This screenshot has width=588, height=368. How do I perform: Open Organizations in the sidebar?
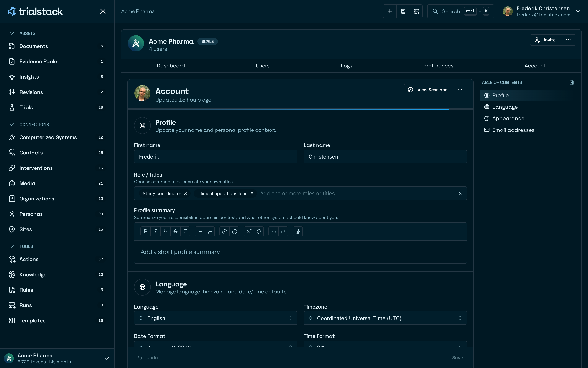click(57, 199)
